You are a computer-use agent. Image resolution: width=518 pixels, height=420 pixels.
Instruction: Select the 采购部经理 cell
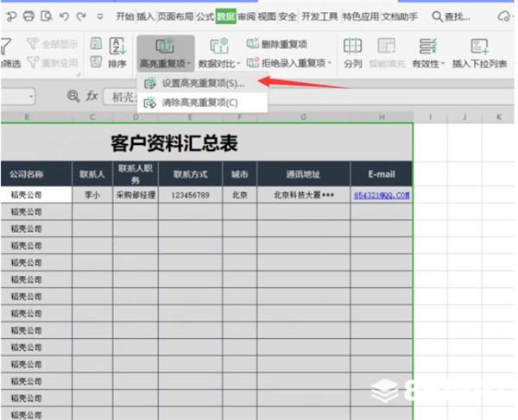click(x=136, y=195)
